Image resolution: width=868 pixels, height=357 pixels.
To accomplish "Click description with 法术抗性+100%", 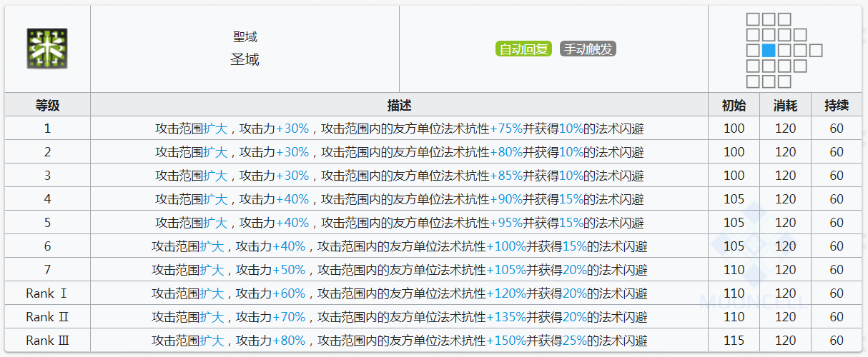I will click(x=399, y=246).
